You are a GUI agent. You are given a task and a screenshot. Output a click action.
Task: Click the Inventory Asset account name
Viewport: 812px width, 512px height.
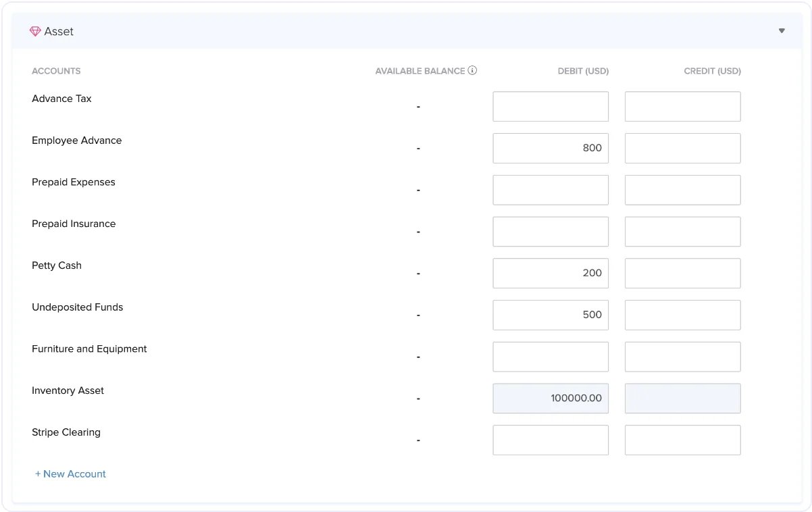click(x=68, y=390)
